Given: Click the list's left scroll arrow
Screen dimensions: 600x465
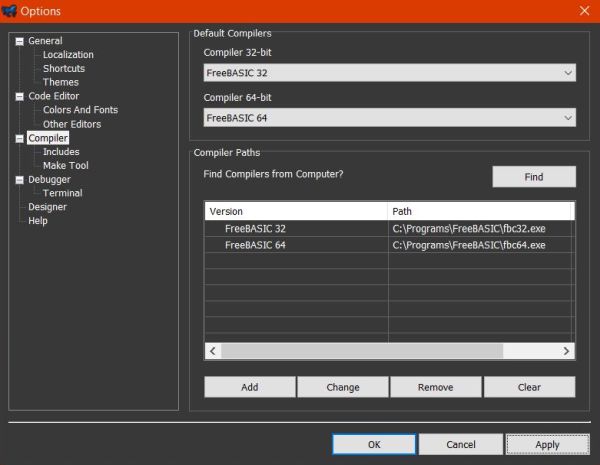Looking at the screenshot, I should (213, 351).
